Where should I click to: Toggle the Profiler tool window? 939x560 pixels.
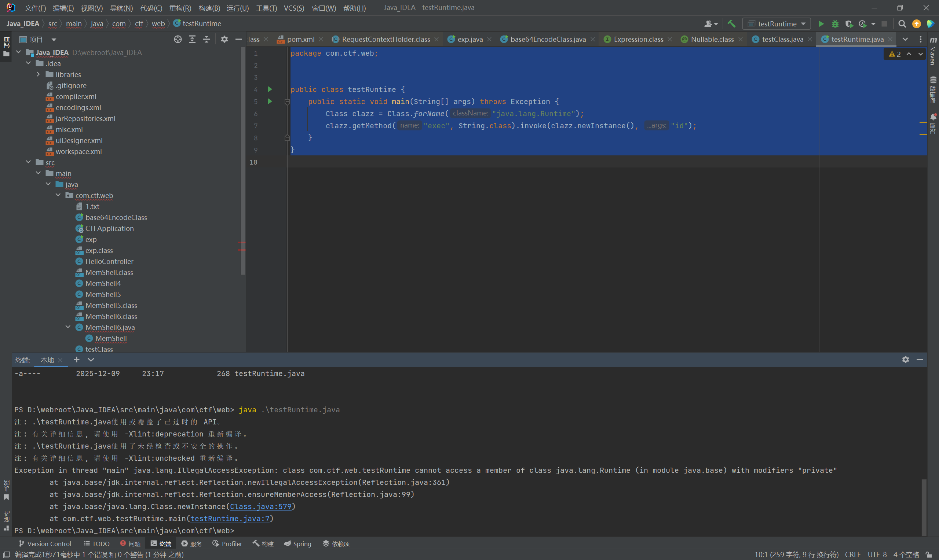[227, 544]
